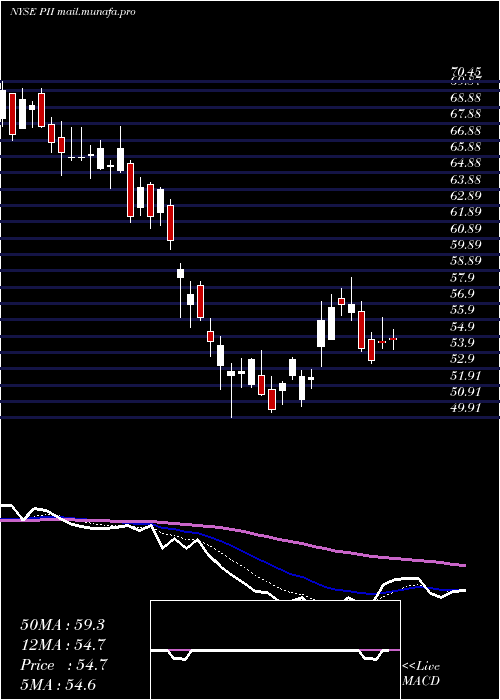Click the 49.91 price axis label
The height and width of the screenshot is (700, 500).
point(466,408)
